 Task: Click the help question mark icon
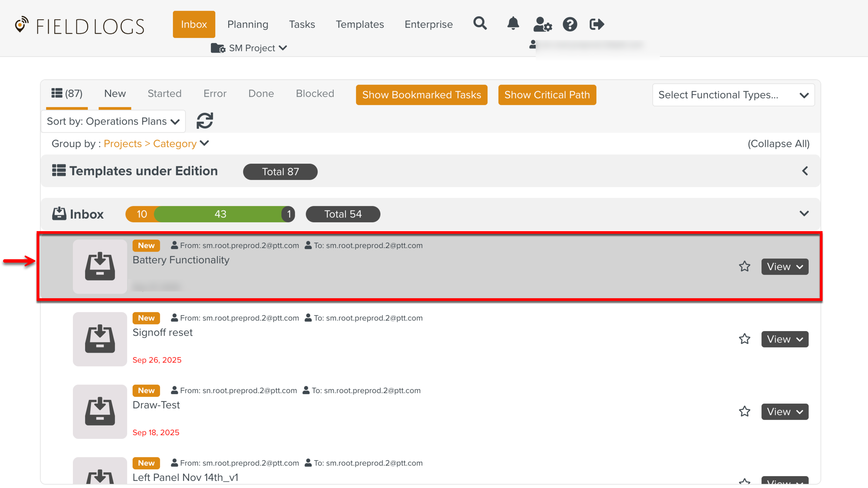click(570, 24)
